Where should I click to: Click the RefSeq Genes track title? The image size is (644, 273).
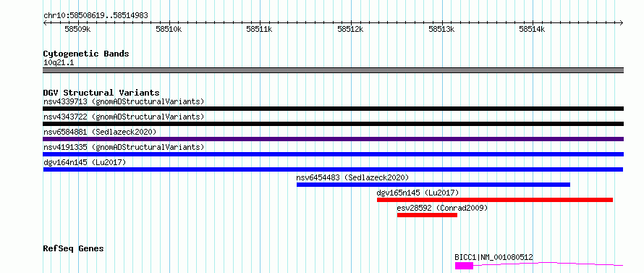73,248
